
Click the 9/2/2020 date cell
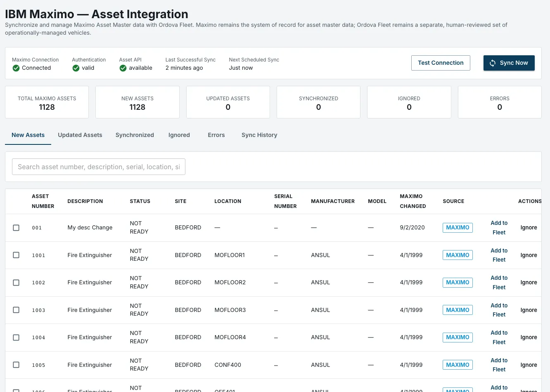point(412,228)
